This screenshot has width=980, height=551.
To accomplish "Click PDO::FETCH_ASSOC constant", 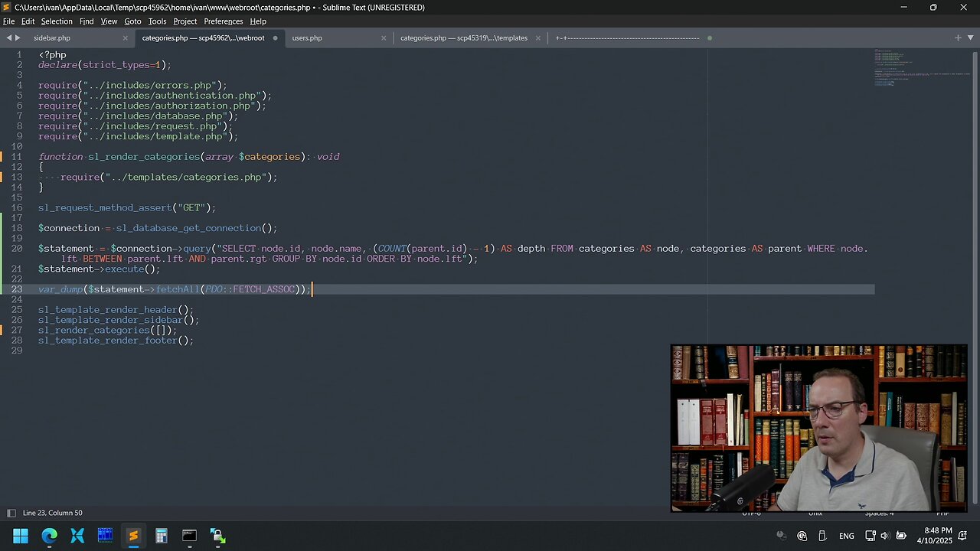I will [250, 289].
